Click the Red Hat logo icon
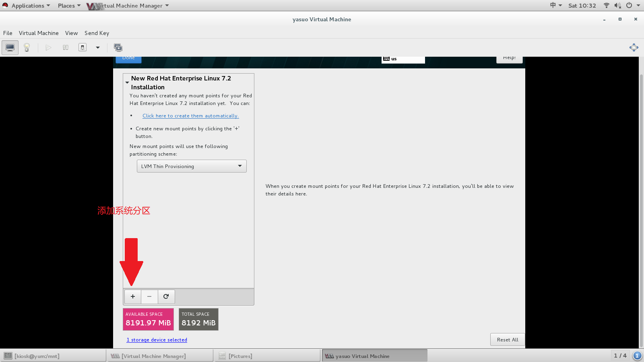Viewport: 644px width, 362px height. coord(5,5)
